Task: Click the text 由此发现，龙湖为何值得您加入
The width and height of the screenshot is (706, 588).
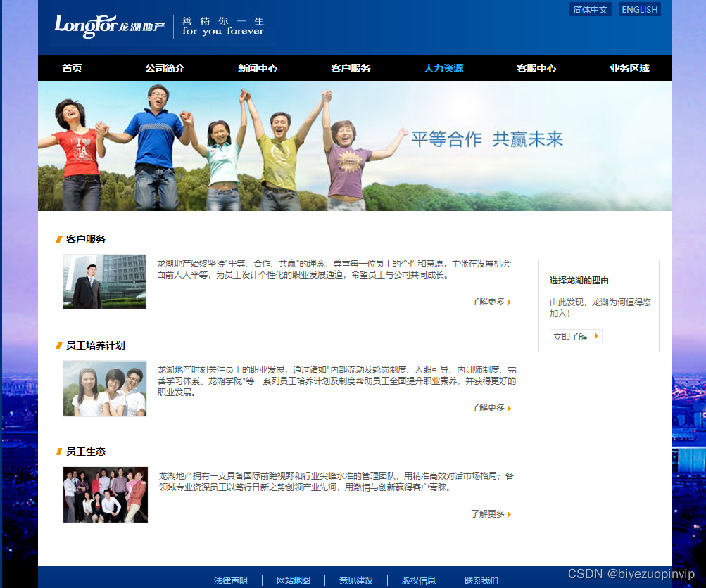Action: (x=600, y=308)
